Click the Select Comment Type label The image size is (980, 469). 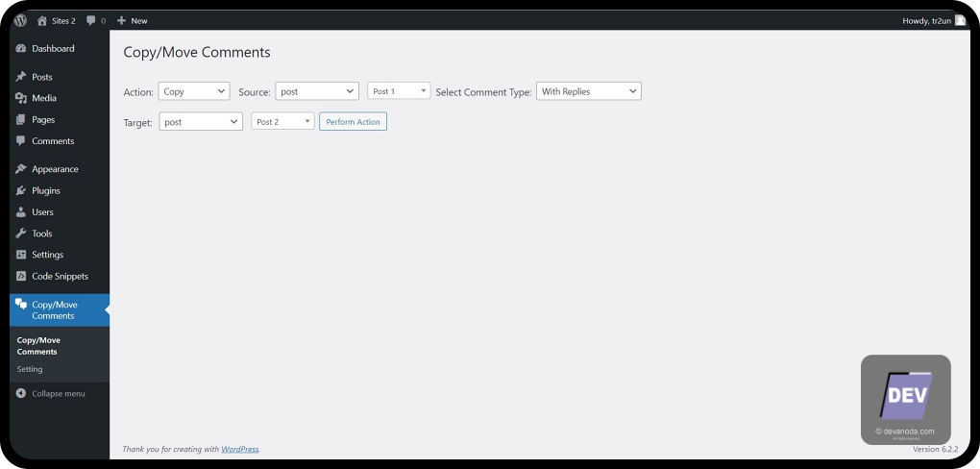(483, 92)
